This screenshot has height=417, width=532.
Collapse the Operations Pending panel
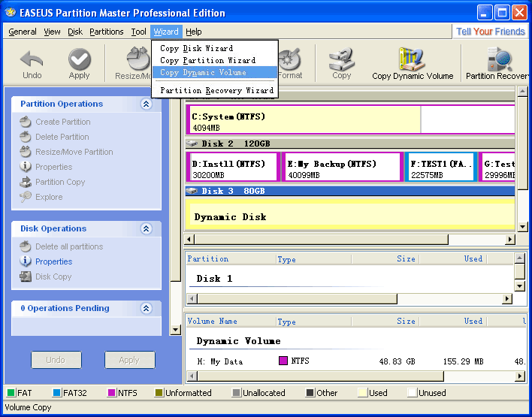coord(146,308)
